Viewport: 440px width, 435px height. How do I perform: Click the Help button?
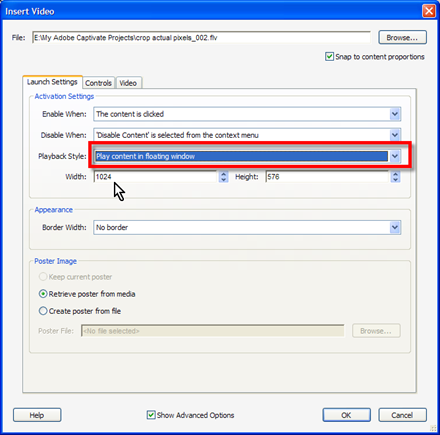(x=37, y=415)
